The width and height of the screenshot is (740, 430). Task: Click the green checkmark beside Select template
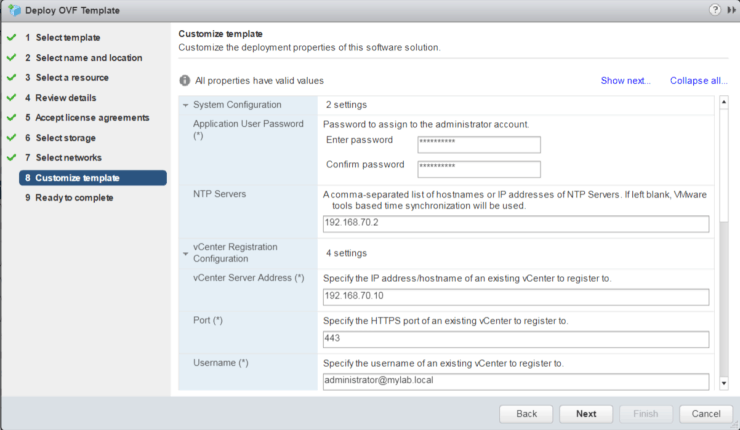(11, 38)
